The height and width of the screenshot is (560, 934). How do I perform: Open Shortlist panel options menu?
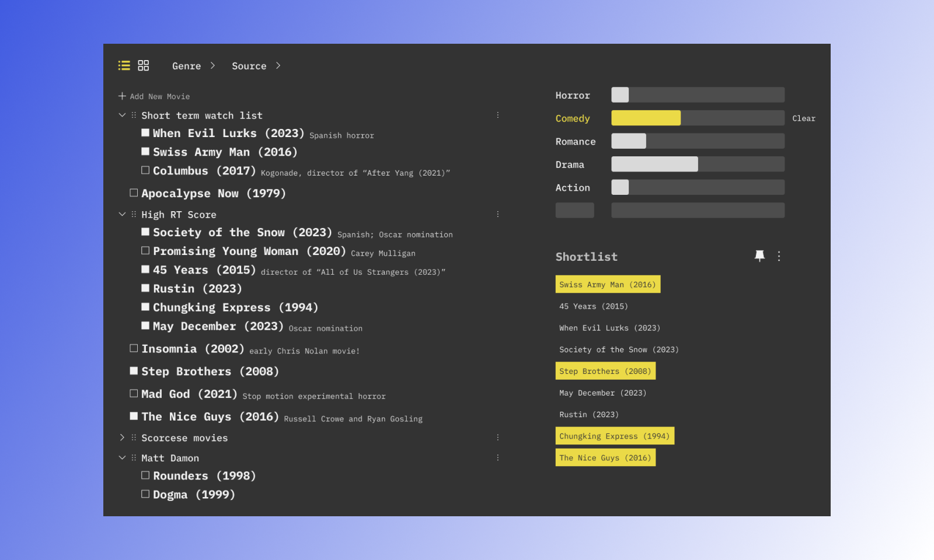(779, 256)
